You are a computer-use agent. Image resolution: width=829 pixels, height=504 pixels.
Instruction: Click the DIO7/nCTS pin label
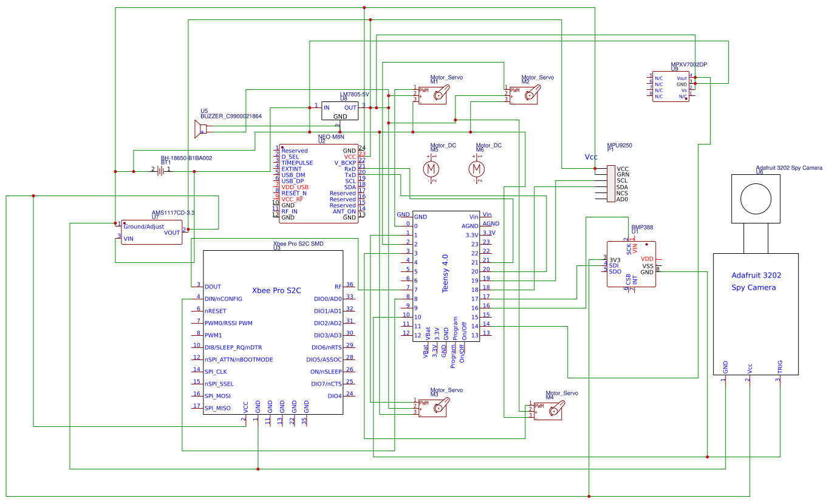327,384
